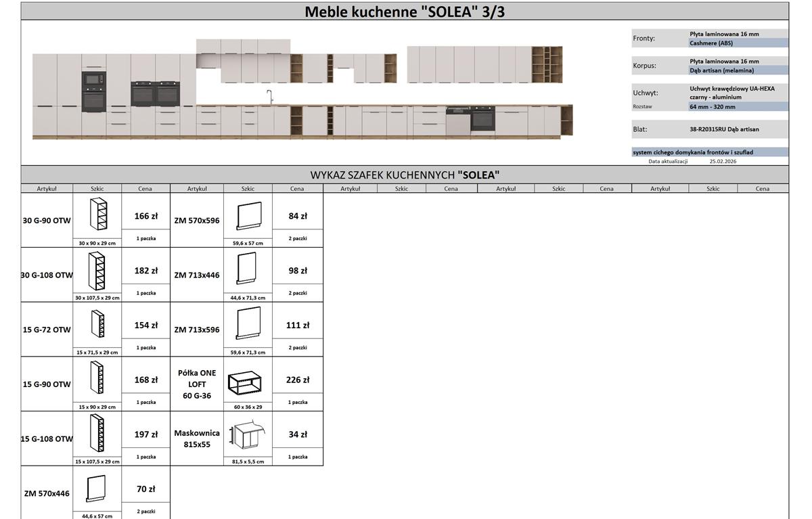This screenshot has width=812, height=519.
Task: Click the 'Blat:' label
Action: click(x=639, y=129)
